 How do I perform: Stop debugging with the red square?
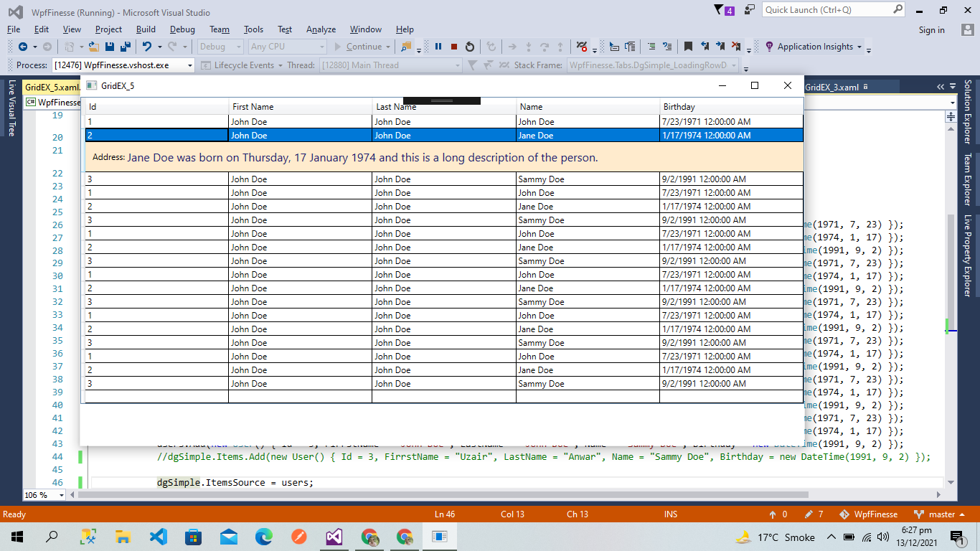pos(454,47)
